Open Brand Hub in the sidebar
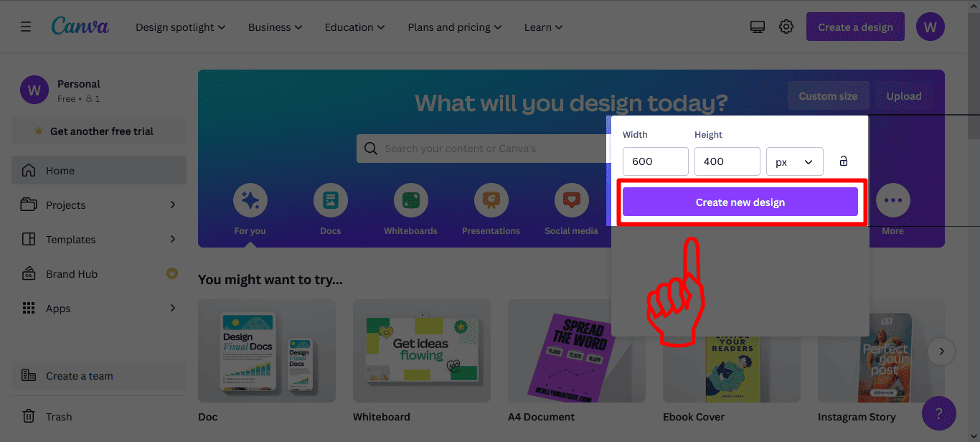The width and height of the screenshot is (980, 442). pyautogui.click(x=99, y=273)
